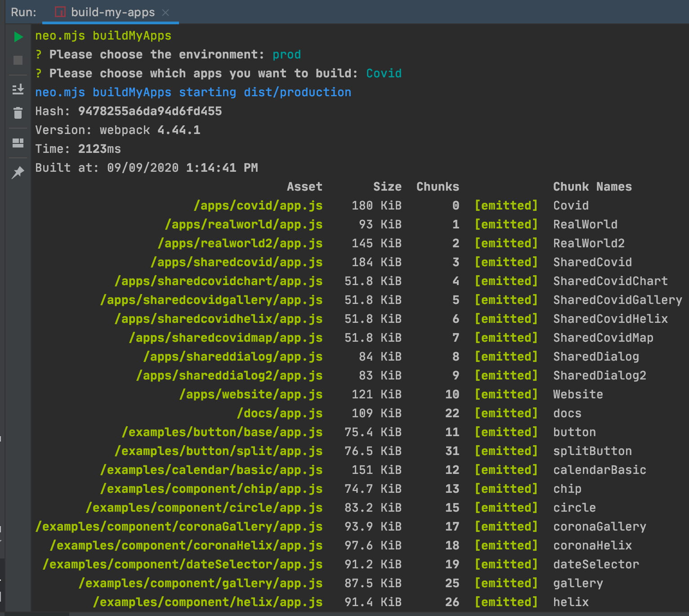Click the /examples/component/helix/app.js path
689x616 pixels.
(x=208, y=602)
